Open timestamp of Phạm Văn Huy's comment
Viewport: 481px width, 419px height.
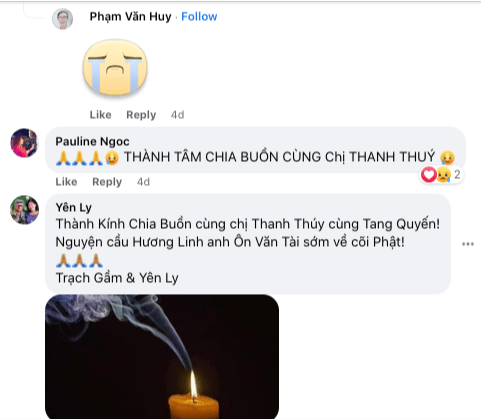pos(177,115)
